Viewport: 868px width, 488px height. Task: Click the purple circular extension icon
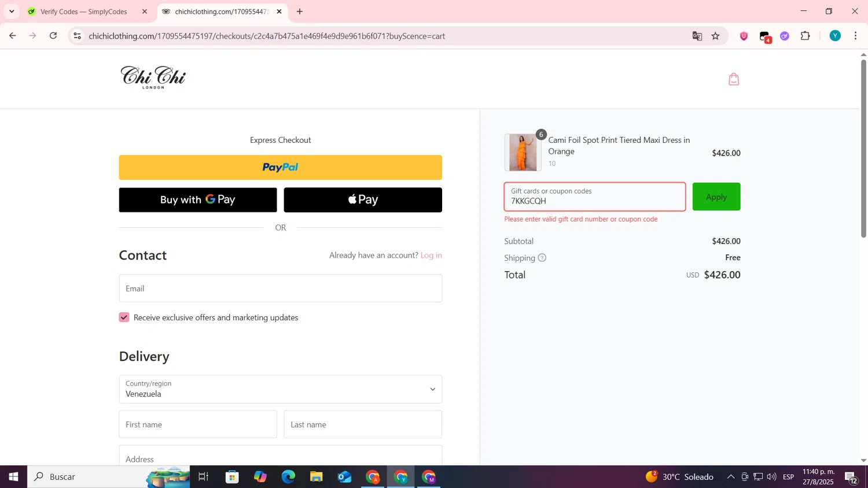click(785, 36)
